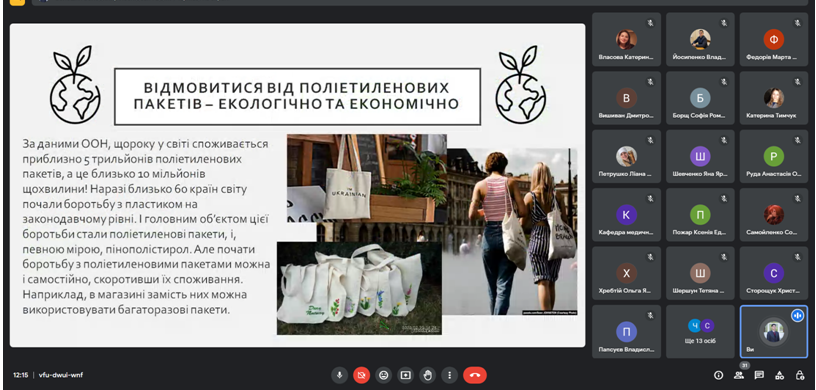
Task: Click muted mic icon on Катерина Тимчук tile
Action: (797, 82)
